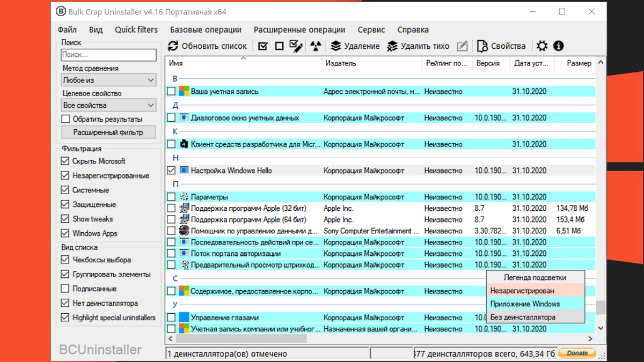The height and width of the screenshot is (362, 644).
Task: Open the Базовые операции menu
Action: 206,29
